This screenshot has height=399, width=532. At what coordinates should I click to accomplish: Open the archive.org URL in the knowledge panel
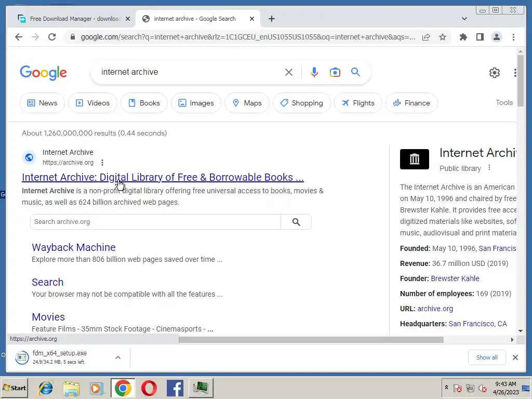[435, 309]
